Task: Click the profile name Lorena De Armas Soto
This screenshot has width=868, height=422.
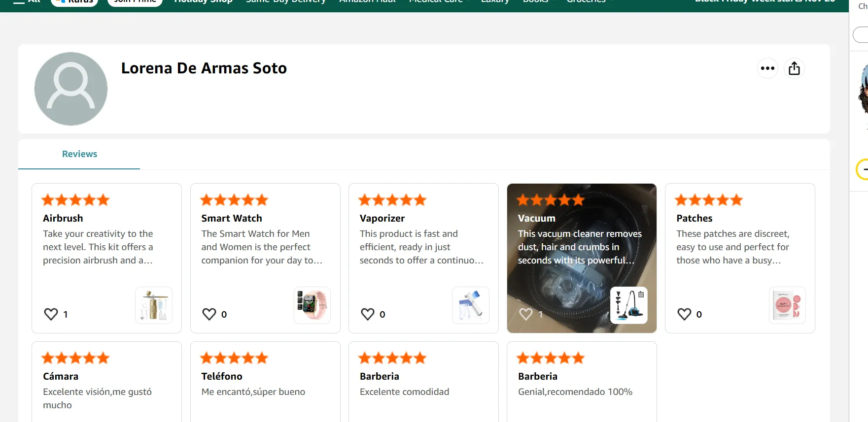Action: (x=204, y=68)
